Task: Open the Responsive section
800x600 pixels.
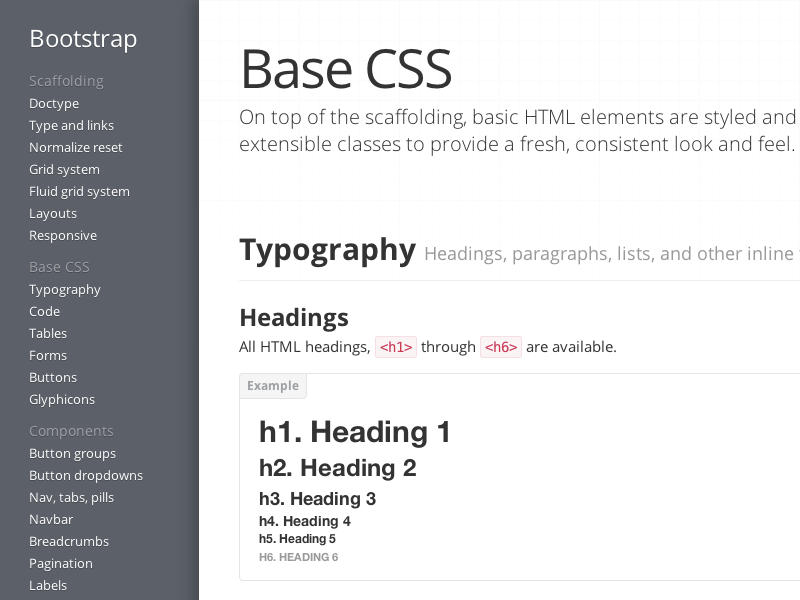Action: (63, 235)
